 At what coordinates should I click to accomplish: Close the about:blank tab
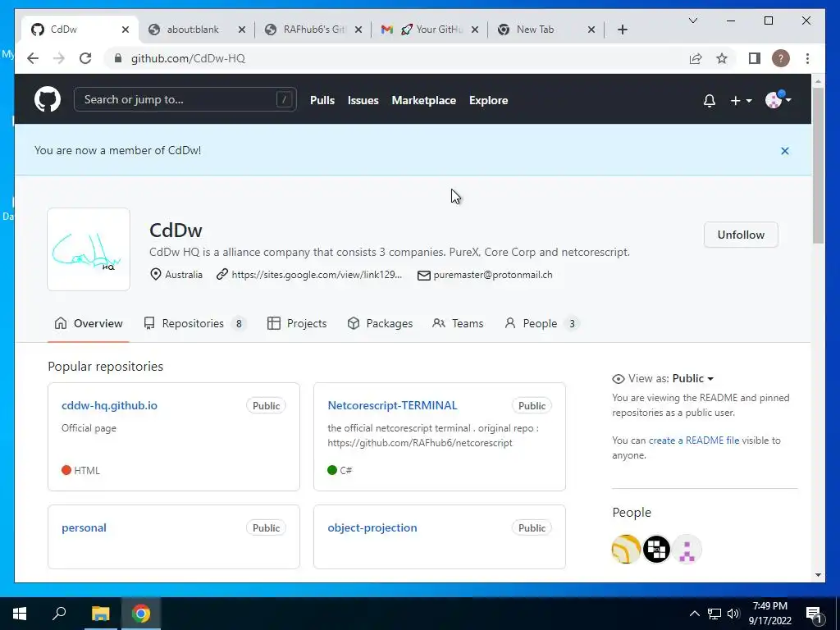click(x=242, y=30)
